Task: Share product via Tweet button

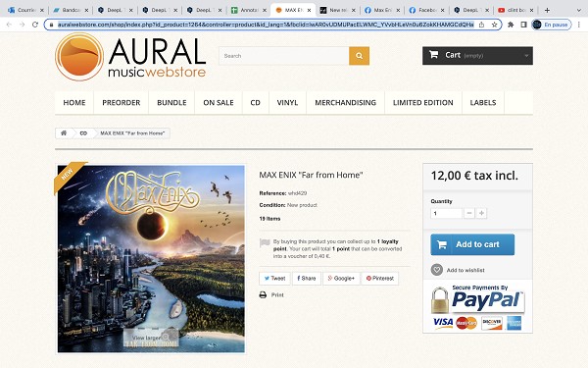Action: [x=274, y=279]
